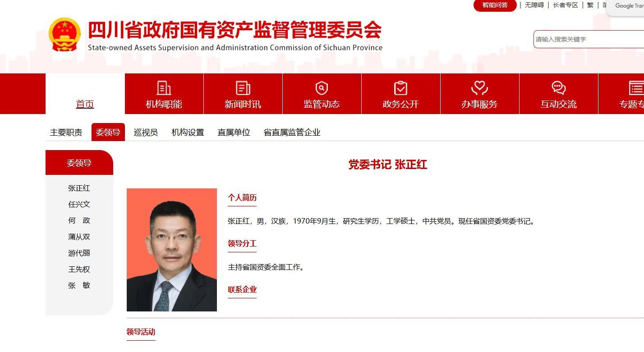Viewport: 644px width, 352px height.
Task: Click the 监管动态 search-shield icon
Action: tap(322, 88)
